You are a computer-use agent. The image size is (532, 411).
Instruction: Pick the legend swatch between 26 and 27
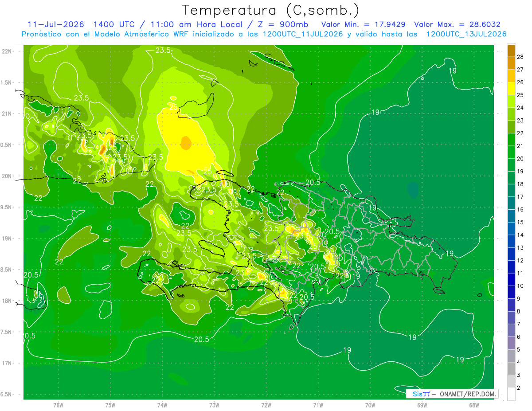511,76
